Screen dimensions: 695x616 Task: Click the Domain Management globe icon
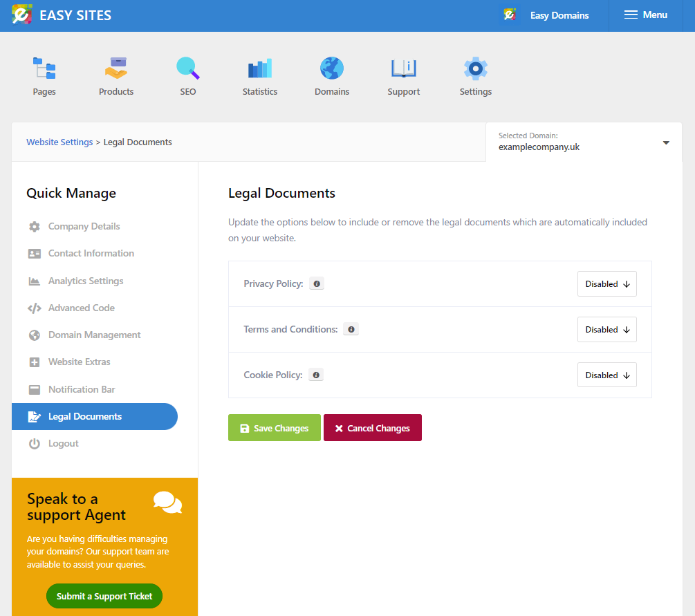click(35, 335)
